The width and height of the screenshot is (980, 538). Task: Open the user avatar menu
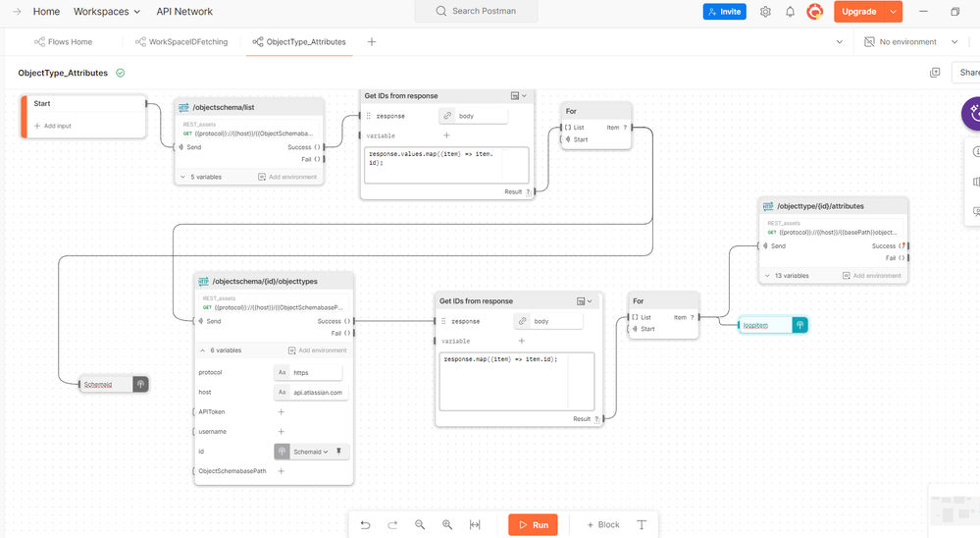point(814,11)
